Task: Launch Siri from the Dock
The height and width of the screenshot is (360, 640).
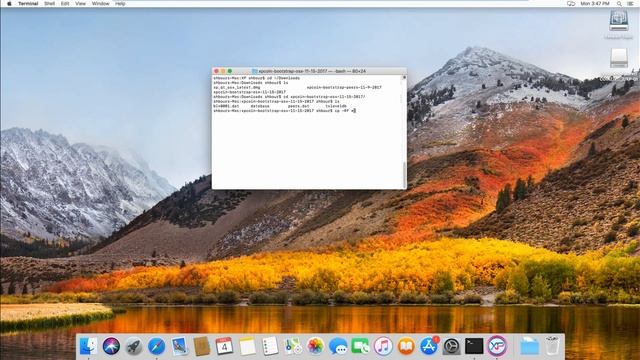Action: tap(111, 346)
